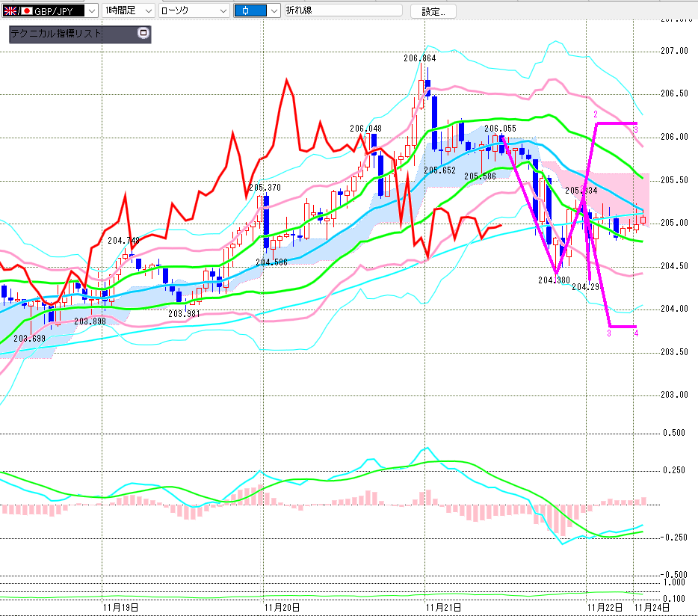Toggle the テクニカル指標リスト panel expand icon
This screenshot has height=616, width=698.
tap(143, 34)
